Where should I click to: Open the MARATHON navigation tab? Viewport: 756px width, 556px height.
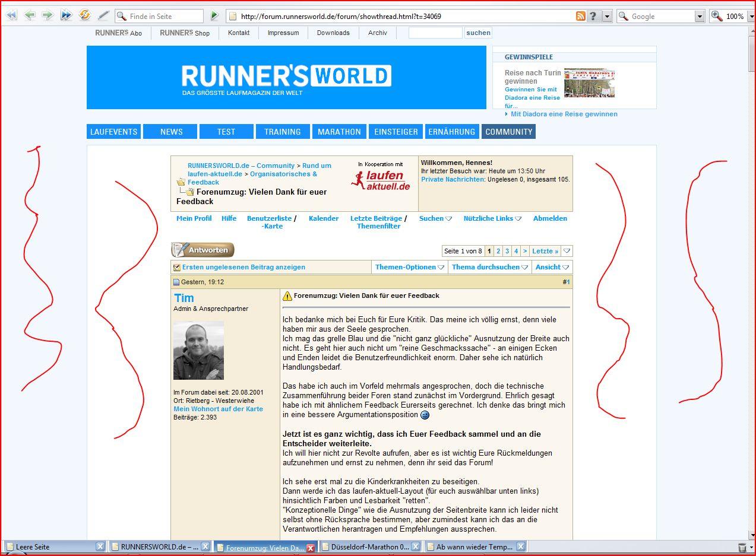tap(339, 132)
